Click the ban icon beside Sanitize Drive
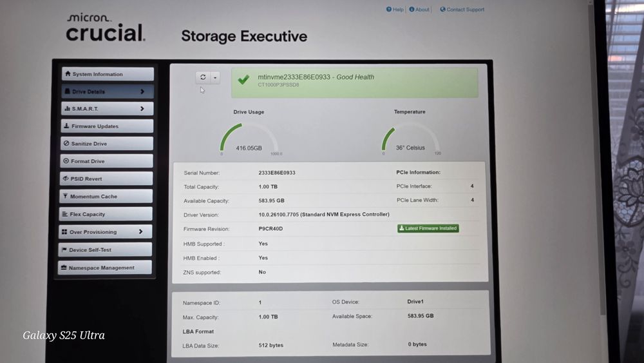Screen dimensions: 644x363 click(x=66, y=144)
